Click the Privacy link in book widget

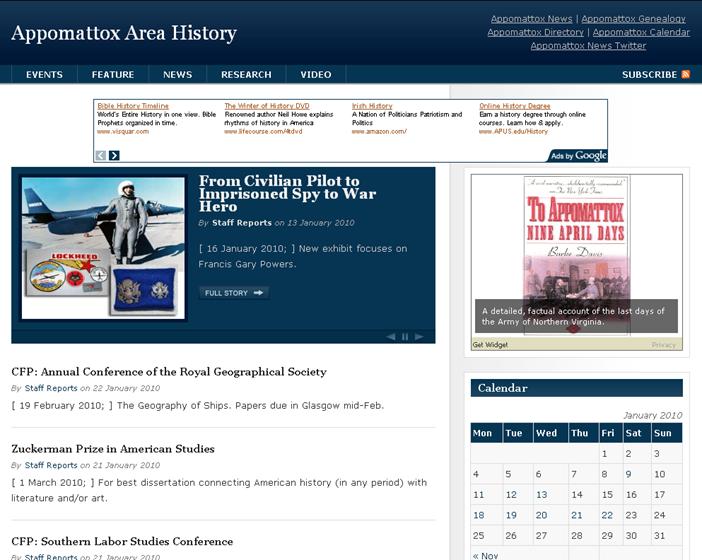coord(663,345)
